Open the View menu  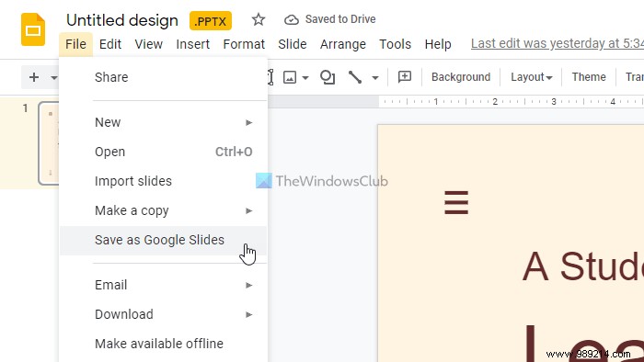(149, 44)
